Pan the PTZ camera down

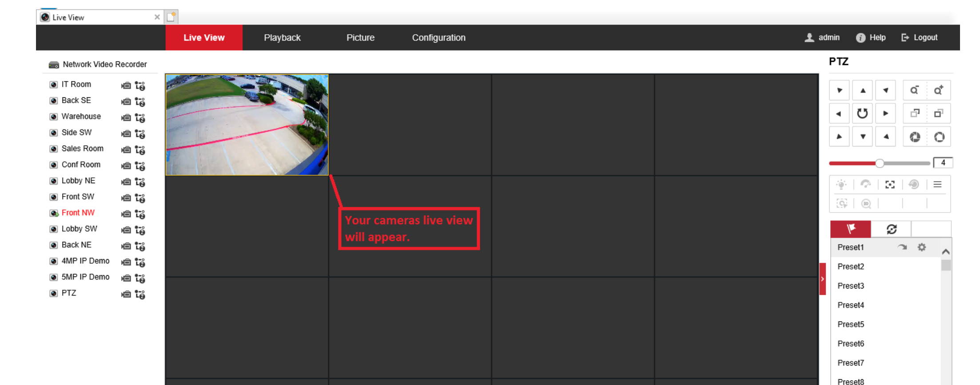862,136
